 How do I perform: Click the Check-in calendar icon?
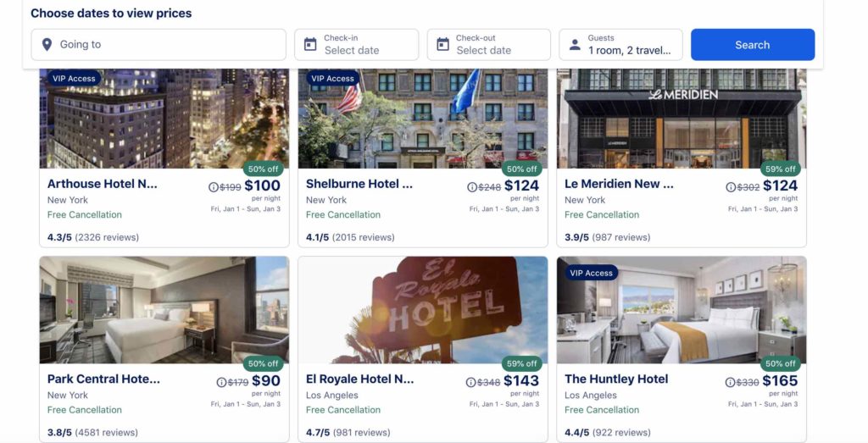point(310,44)
